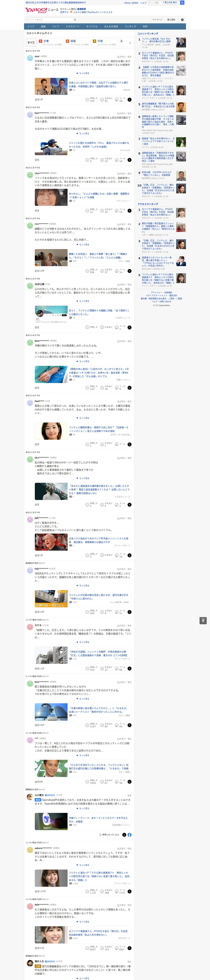The image size is (210, 980).
Task: Show next tags with the right chevron
Action: click(130, 43)
